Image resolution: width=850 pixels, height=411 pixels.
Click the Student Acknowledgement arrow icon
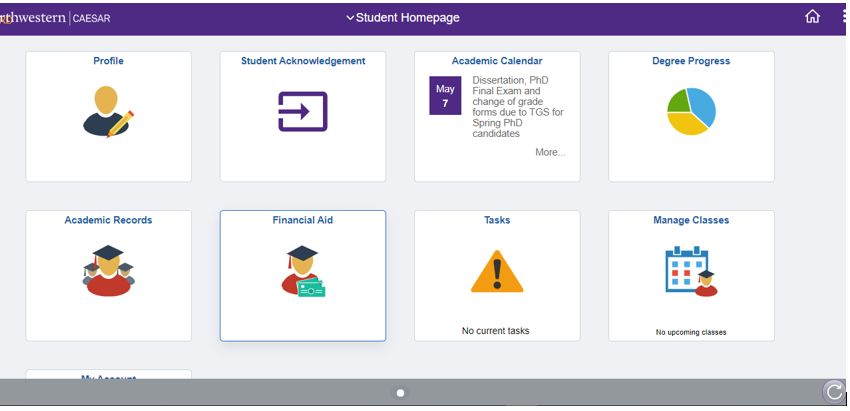[x=302, y=111]
